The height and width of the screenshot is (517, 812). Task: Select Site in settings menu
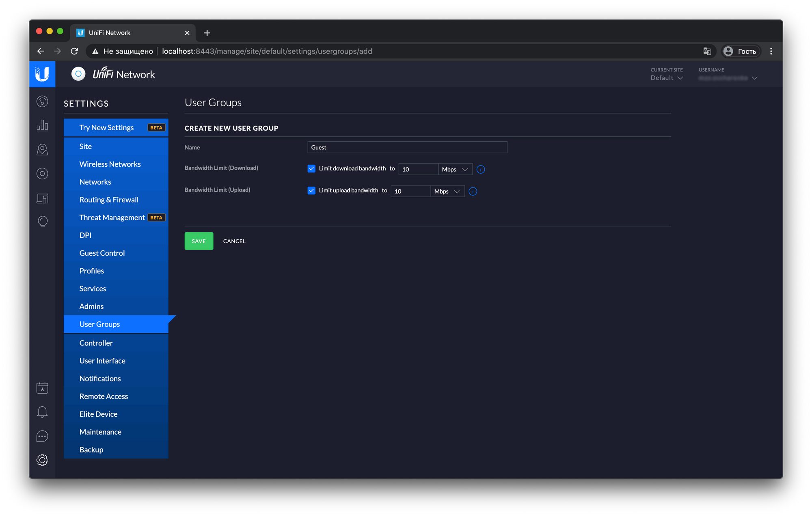pos(116,146)
